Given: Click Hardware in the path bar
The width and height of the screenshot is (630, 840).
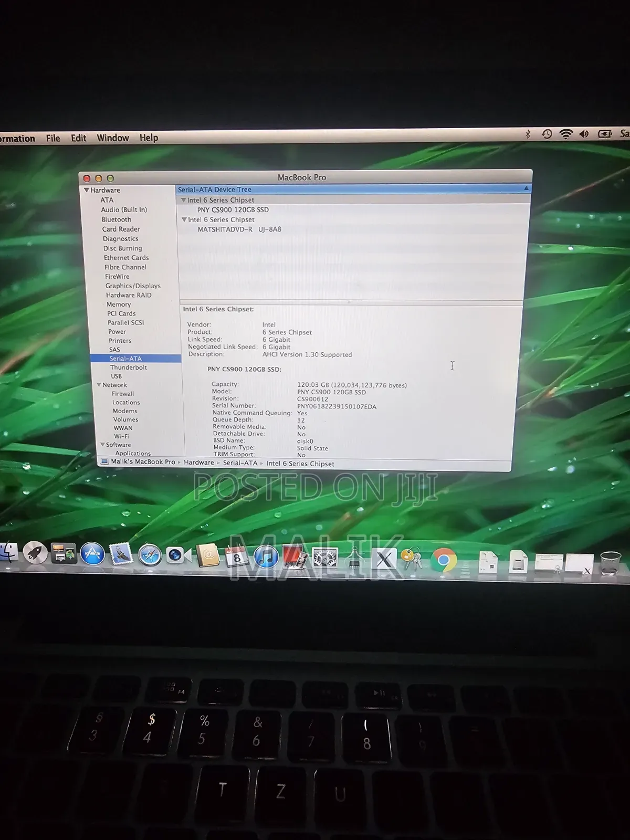Looking at the screenshot, I should tap(199, 463).
